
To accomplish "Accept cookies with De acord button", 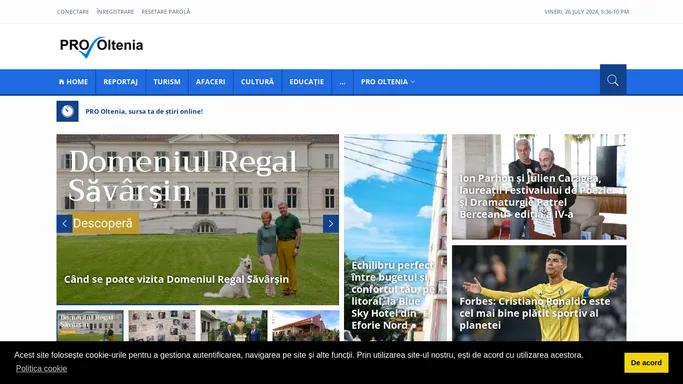I will (646, 363).
